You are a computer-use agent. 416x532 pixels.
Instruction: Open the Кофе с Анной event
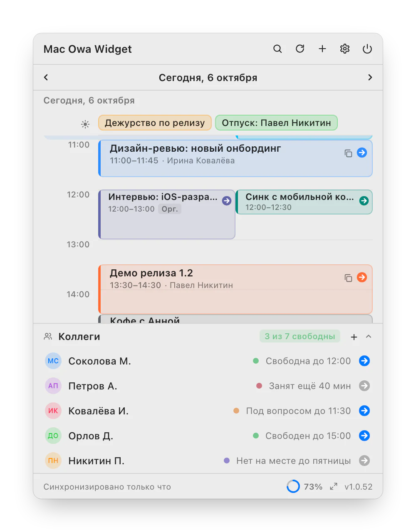[x=235, y=319]
